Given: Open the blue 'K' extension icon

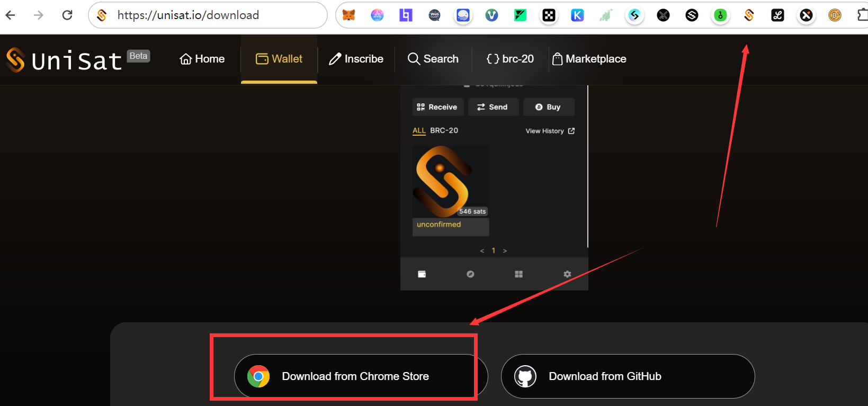Looking at the screenshot, I should (577, 15).
